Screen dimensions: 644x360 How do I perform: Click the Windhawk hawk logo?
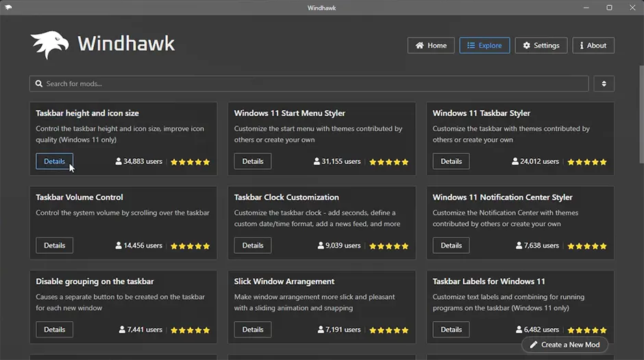[50, 45]
